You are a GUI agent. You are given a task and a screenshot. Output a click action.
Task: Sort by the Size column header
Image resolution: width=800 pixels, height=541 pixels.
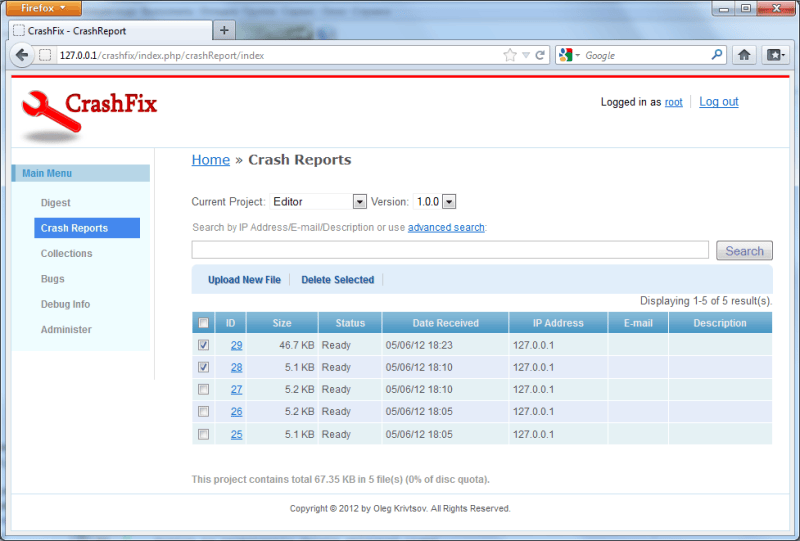[x=282, y=323]
